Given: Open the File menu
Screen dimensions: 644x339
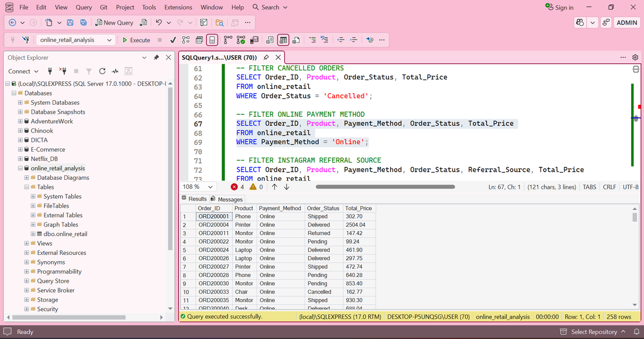Looking at the screenshot, I should click(x=24, y=8).
